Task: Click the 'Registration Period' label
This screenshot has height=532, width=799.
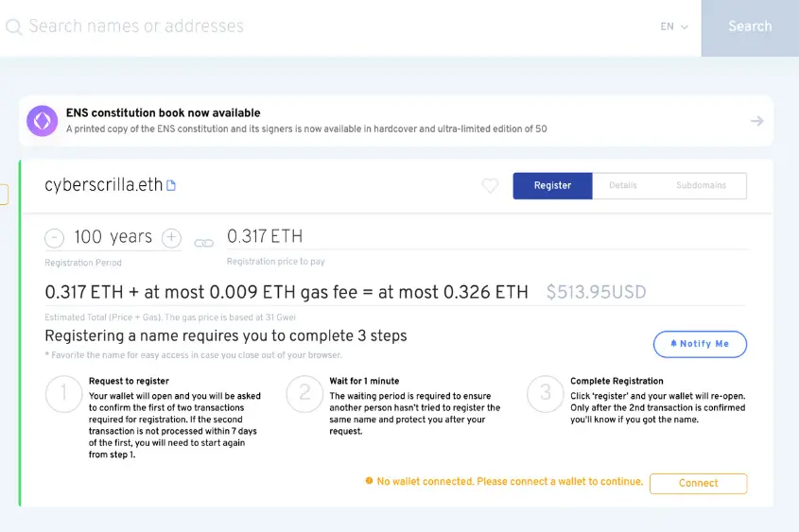Action: click(x=83, y=263)
